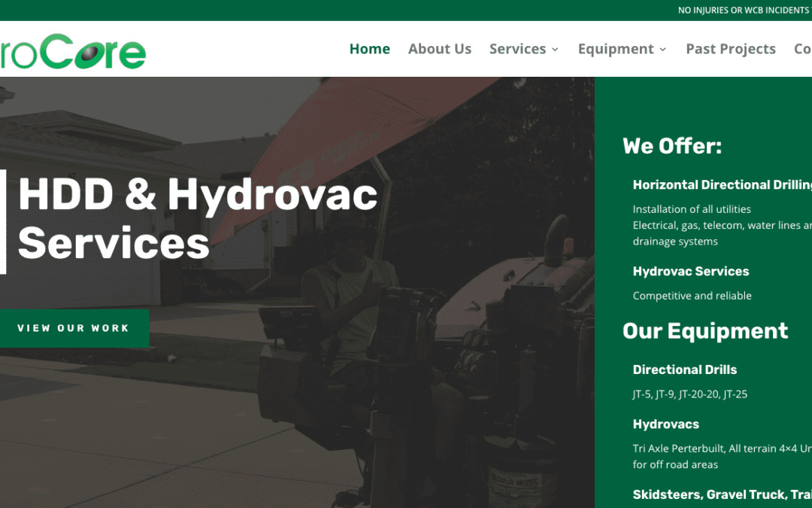Expand the Equipment dropdown chevron
Image resolution: width=812 pixels, height=508 pixels.
coord(663,50)
